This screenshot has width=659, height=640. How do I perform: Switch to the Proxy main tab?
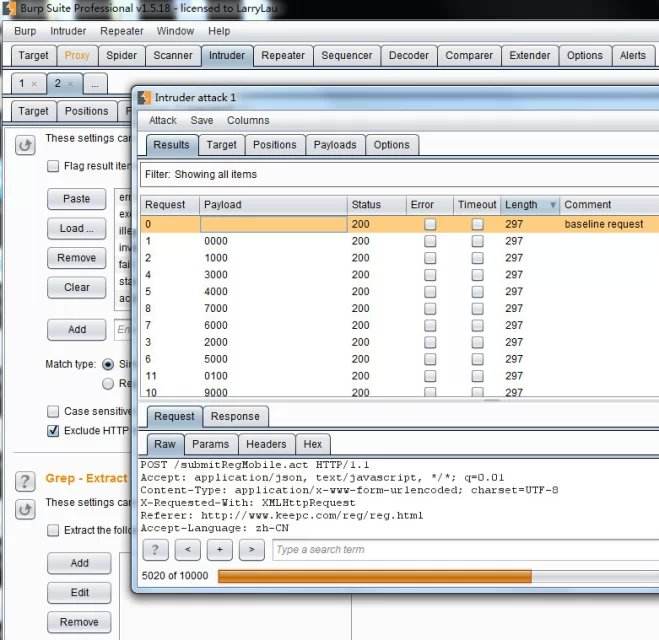tap(77, 56)
